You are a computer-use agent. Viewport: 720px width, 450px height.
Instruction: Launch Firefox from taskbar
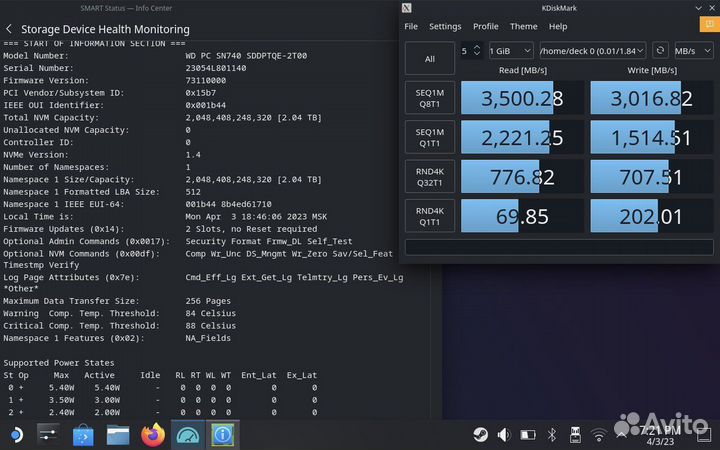click(153, 434)
